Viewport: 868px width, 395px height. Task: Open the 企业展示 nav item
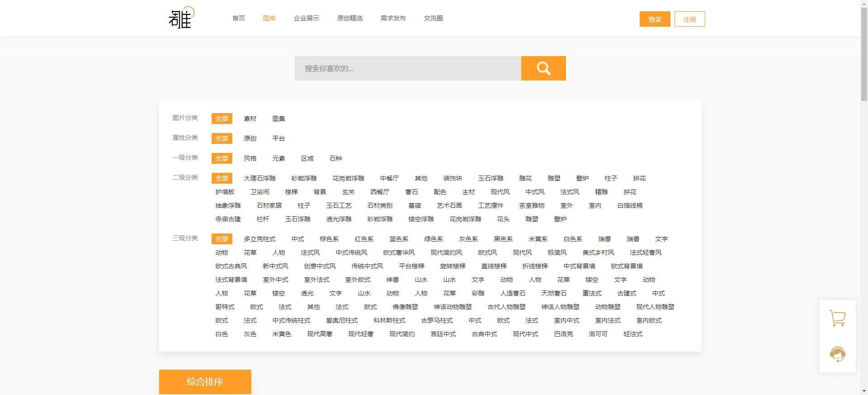coord(307,18)
